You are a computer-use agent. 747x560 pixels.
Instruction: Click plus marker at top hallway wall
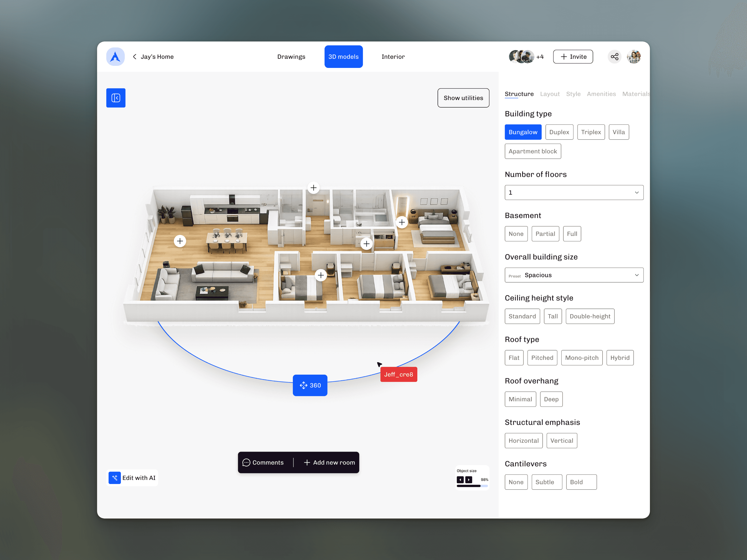pyautogui.click(x=313, y=188)
